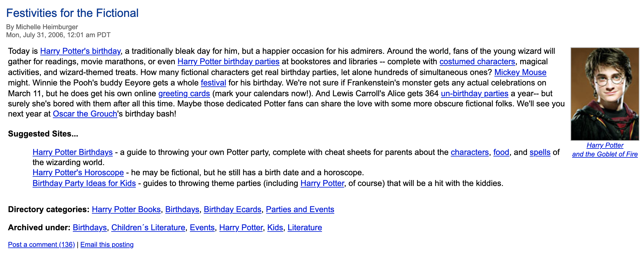Select 'Birthday Ecards' directory category
The width and height of the screenshot is (644, 253).
point(232,209)
